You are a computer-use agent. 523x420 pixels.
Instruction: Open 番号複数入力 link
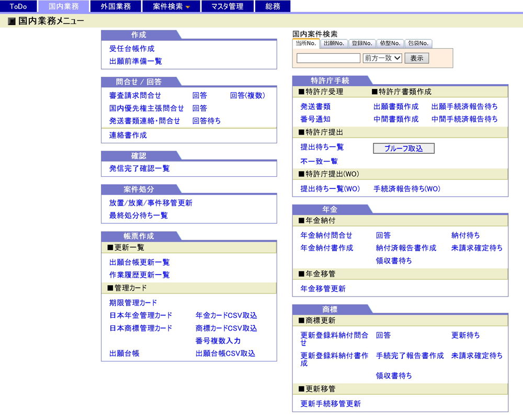tap(218, 341)
